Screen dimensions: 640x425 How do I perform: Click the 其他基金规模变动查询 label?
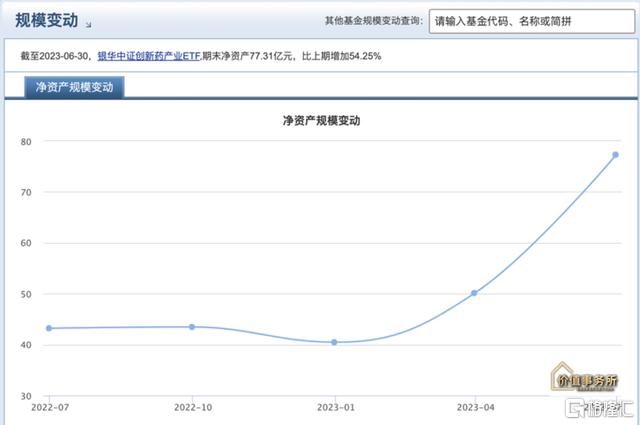coord(373,21)
